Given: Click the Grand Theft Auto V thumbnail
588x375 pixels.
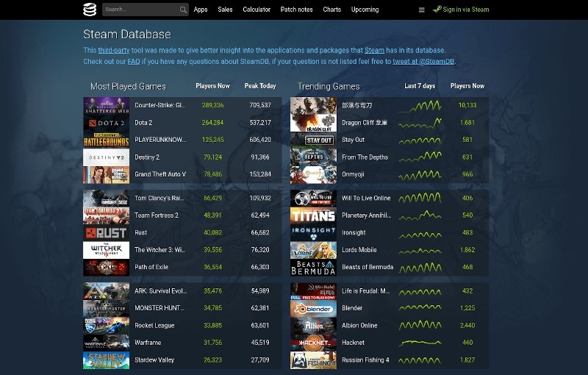Looking at the screenshot, I should click(106, 175).
